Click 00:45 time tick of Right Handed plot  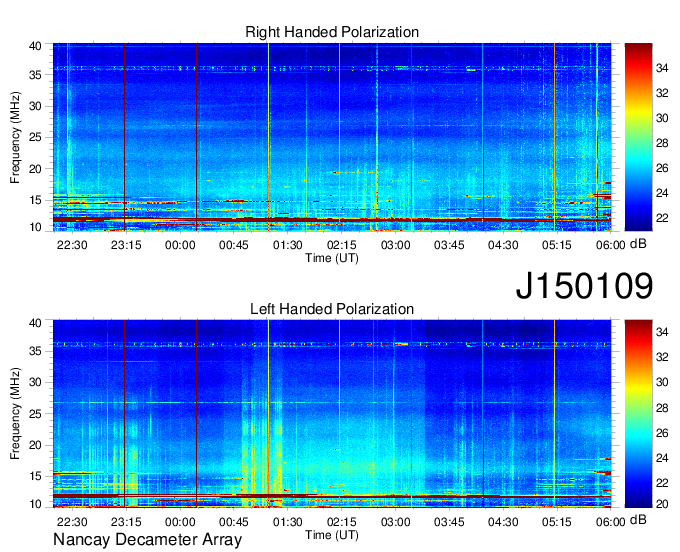[234, 245]
